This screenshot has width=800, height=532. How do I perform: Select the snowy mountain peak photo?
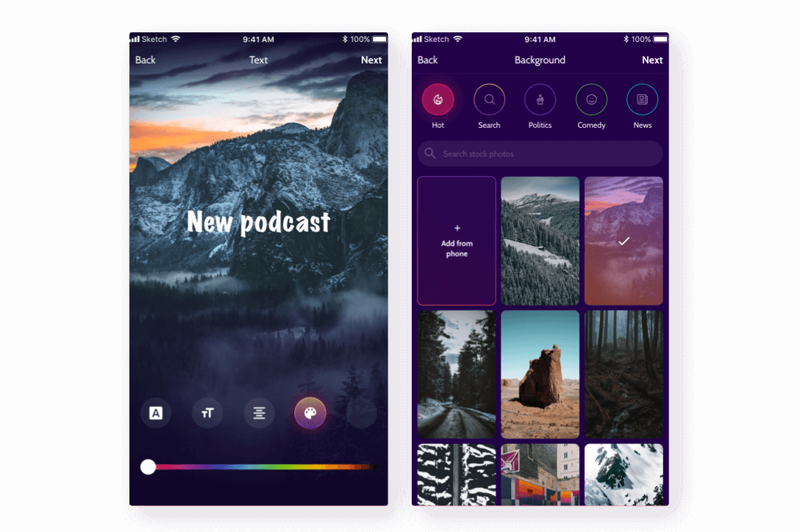(624, 475)
